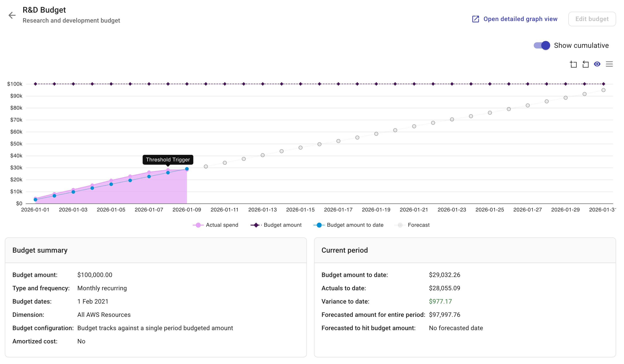Open the chart hamburger menu
This screenshot has height=364, width=624.
[609, 64]
